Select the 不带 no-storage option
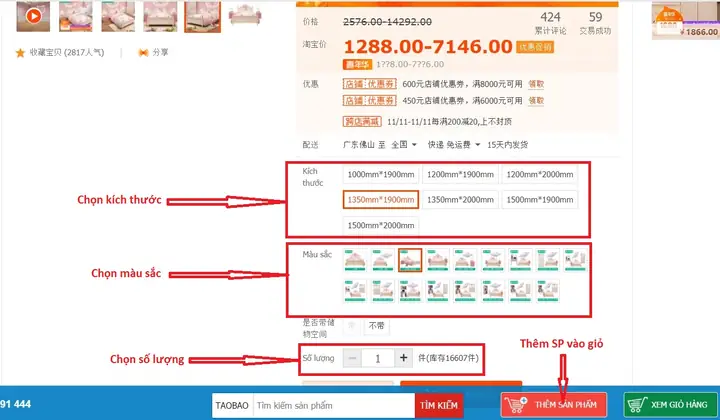720x420 pixels. click(376, 325)
